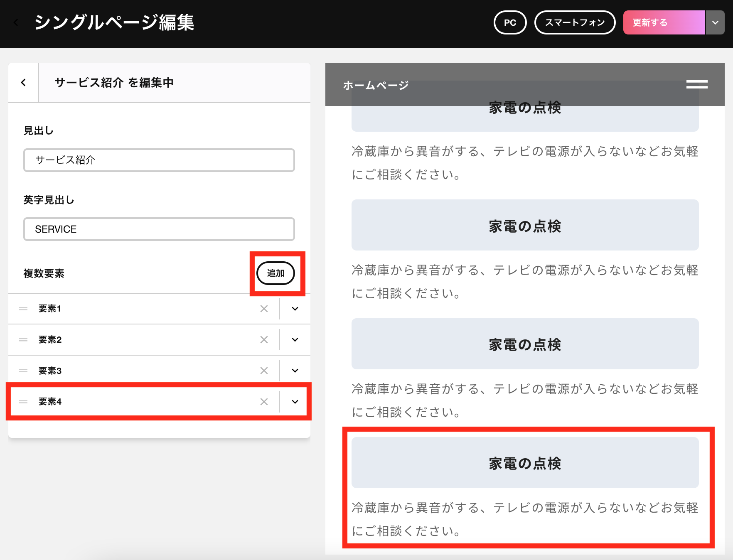Click 追加 to add an element
This screenshot has height=560, width=733.
tap(275, 273)
